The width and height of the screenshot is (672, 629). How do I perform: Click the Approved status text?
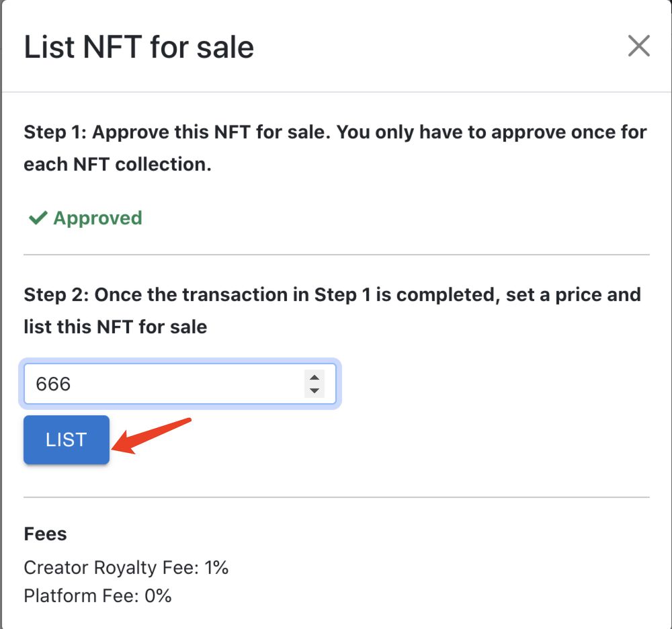[x=97, y=218]
